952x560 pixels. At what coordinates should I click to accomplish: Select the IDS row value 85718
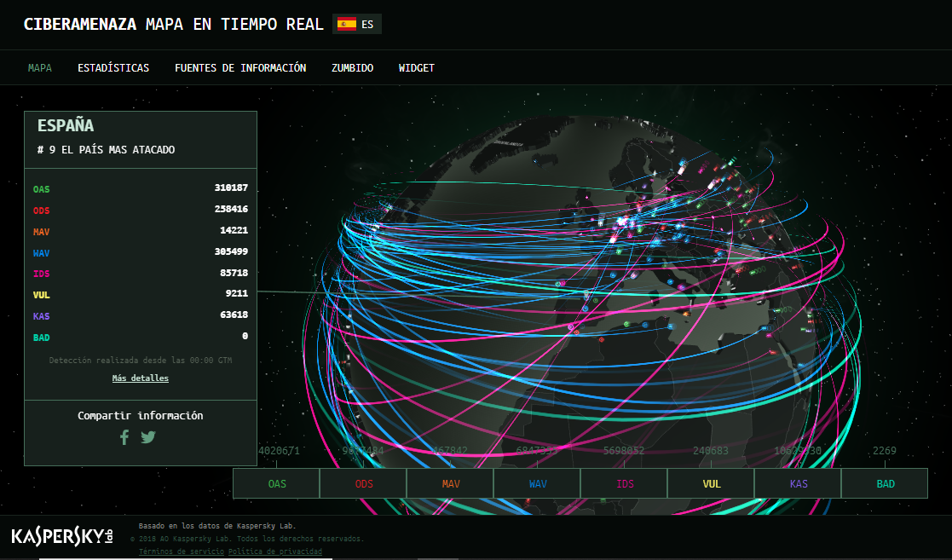click(234, 273)
